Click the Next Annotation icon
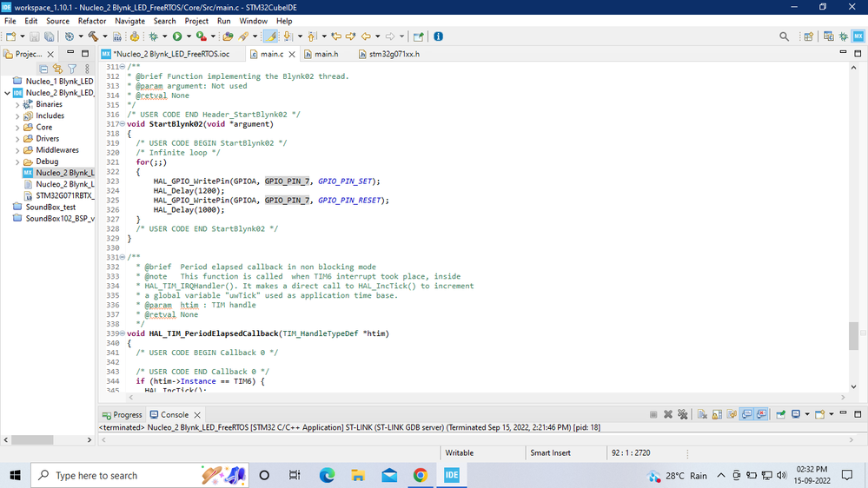The image size is (868, 488). pos(288,36)
